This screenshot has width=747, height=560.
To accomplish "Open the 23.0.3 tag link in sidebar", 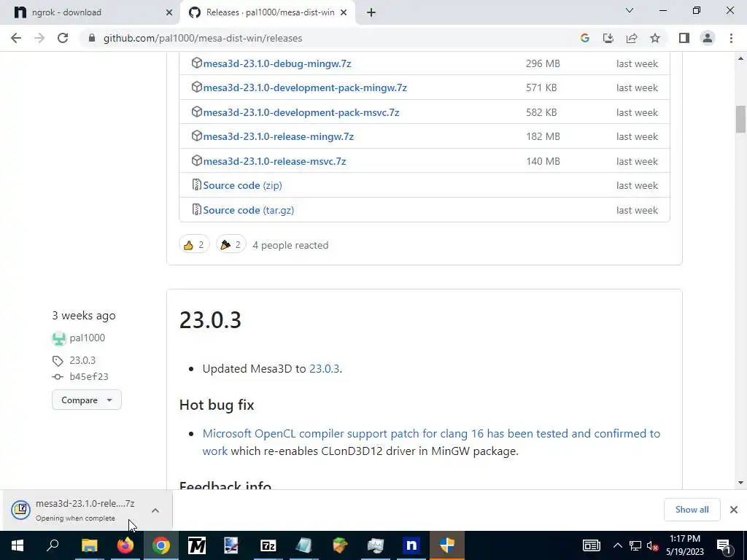I will [82, 360].
